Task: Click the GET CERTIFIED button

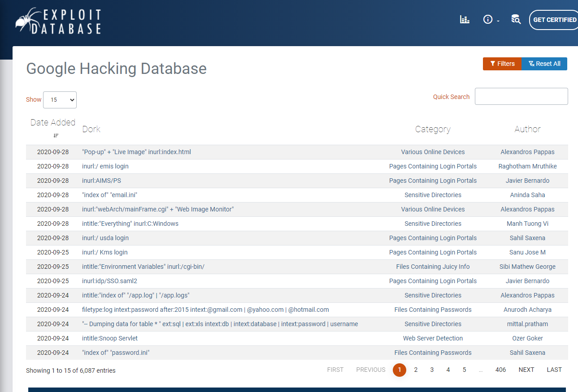Action: (x=554, y=20)
